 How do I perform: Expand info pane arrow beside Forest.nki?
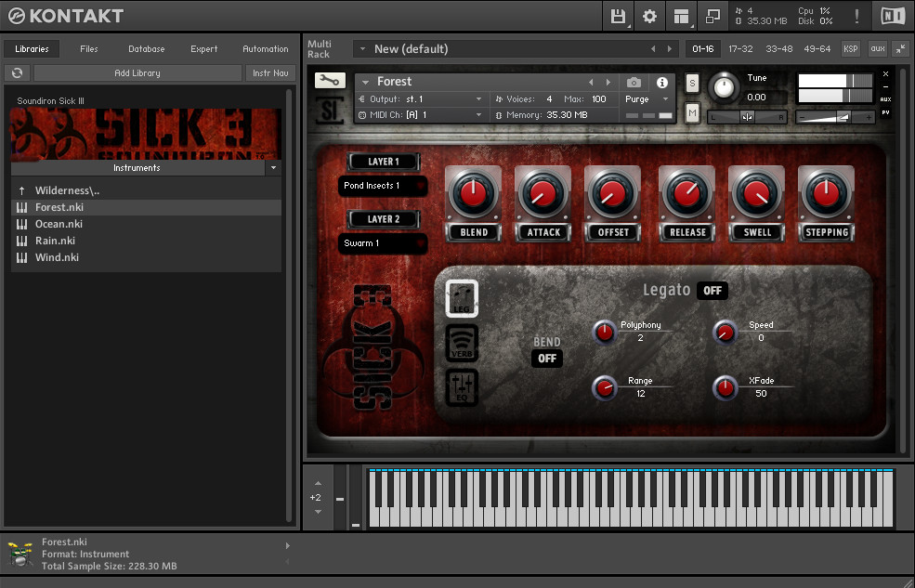click(x=287, y=546)
